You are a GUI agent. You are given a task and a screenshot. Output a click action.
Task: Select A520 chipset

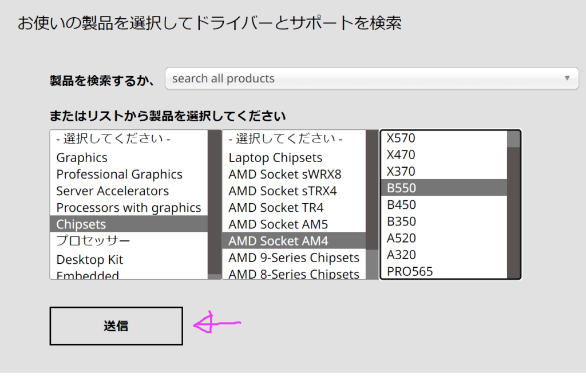pyautogui.click(x=444, y=237)
